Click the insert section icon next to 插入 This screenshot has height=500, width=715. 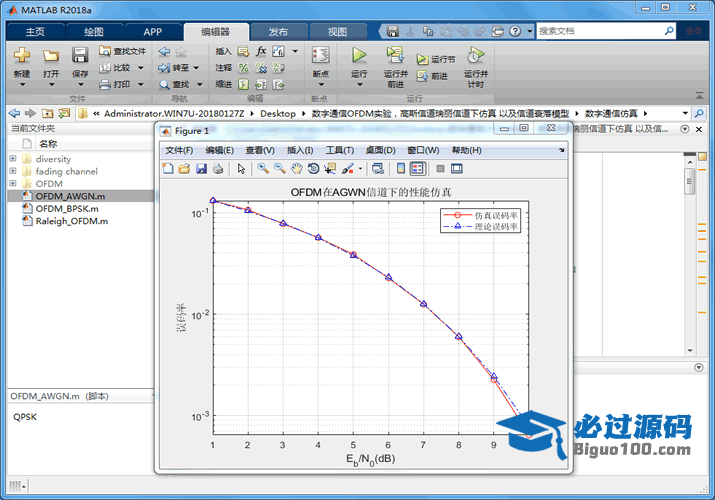pyautogui.click(x=244, y=51)
